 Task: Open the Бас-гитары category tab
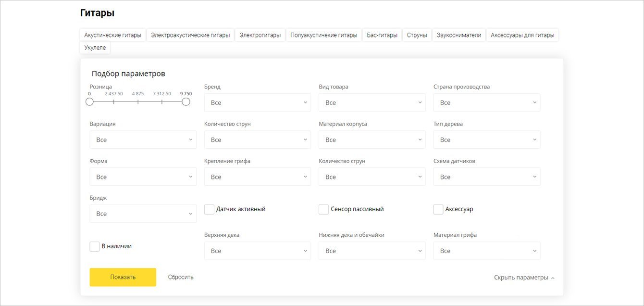tap(382, 35)
